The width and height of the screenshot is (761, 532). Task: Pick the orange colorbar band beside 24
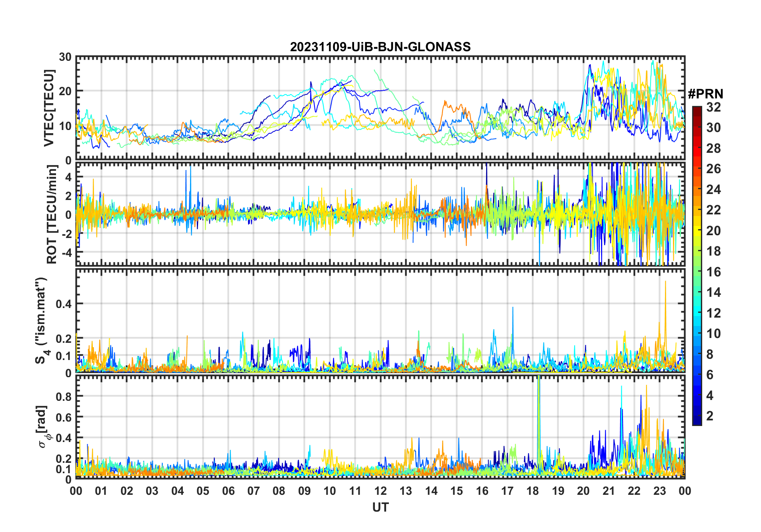(x=697, y=190)
